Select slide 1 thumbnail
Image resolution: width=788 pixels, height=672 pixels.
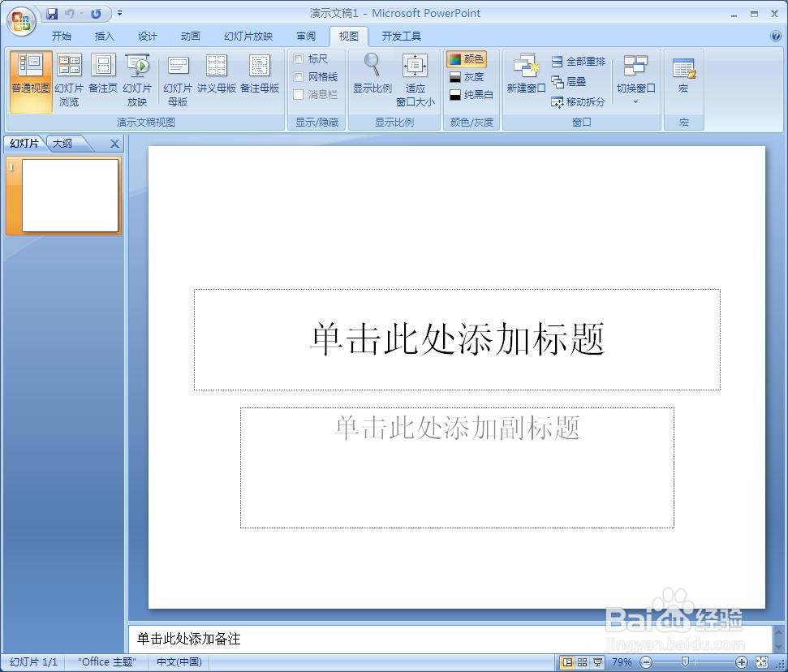(70, 196)
